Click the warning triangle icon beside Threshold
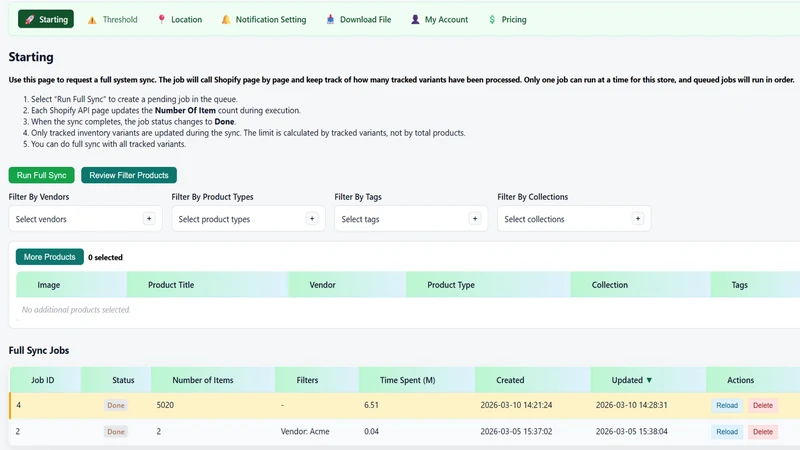 (92, 20)
